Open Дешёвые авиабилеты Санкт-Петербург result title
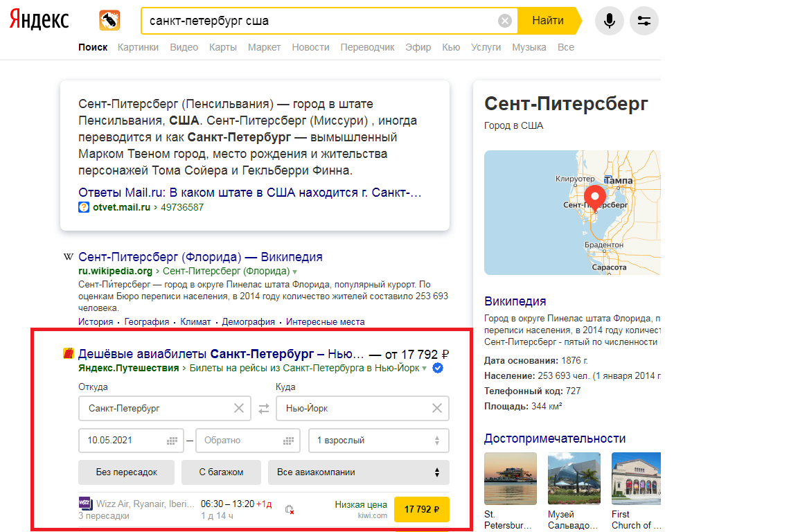 [221, 354]
